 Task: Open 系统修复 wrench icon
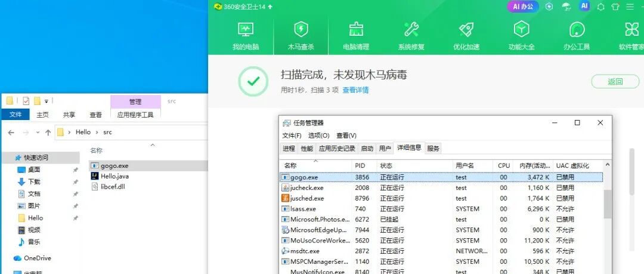pos(411,30)
